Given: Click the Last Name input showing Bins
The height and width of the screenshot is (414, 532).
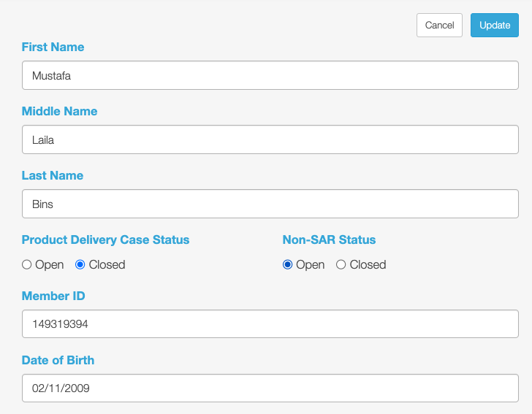Looking at the screenshot, I should (270, 204).
